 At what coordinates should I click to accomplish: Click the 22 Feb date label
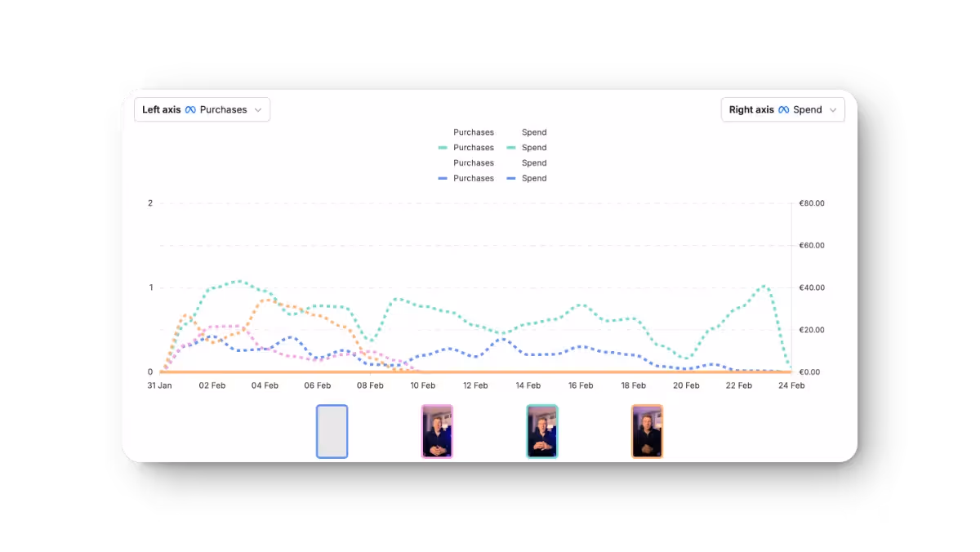739,385
